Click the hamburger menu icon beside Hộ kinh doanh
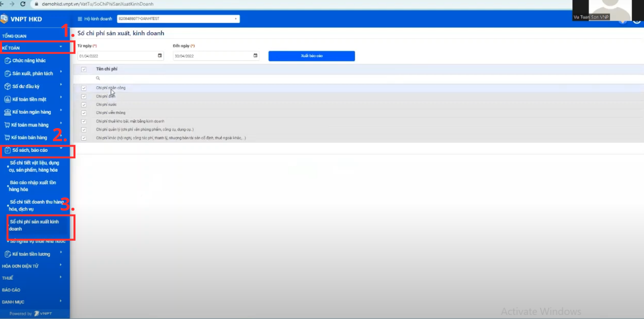Image resolution: width=644 pixels, height=319 pixels. pyautogui.click(x=79, y=19)
